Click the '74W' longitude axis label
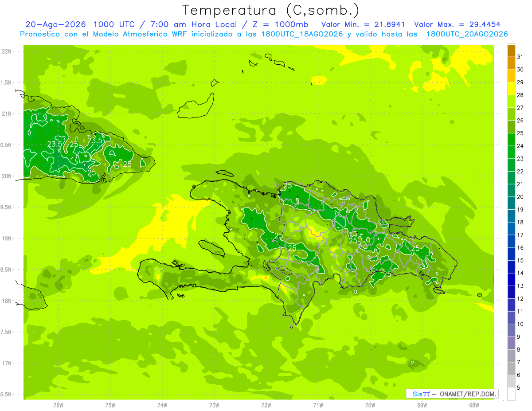 [x=162, y=405]
